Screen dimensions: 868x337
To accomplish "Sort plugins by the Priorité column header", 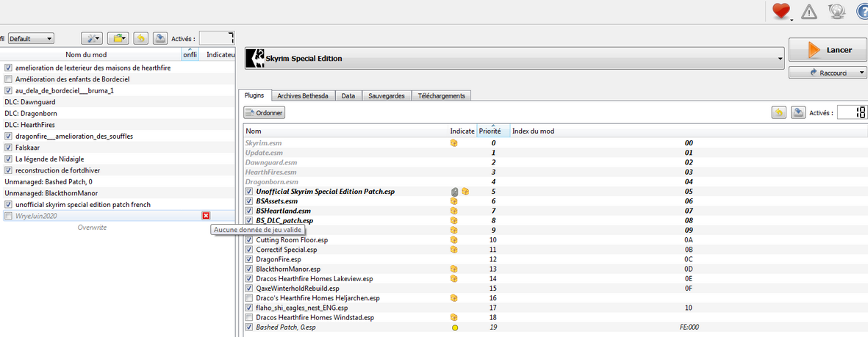I will [x=490, y=131].
